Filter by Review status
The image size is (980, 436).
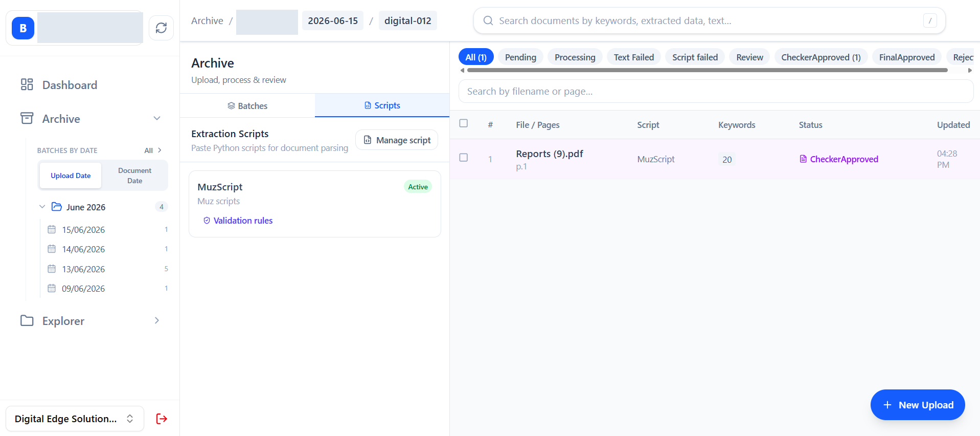pos(749,57)
